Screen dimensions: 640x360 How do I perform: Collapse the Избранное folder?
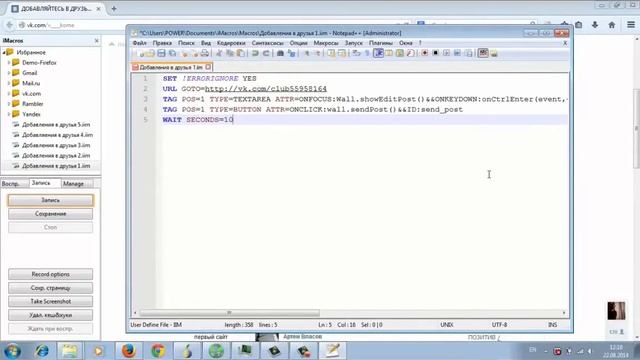tap(4, 52)
